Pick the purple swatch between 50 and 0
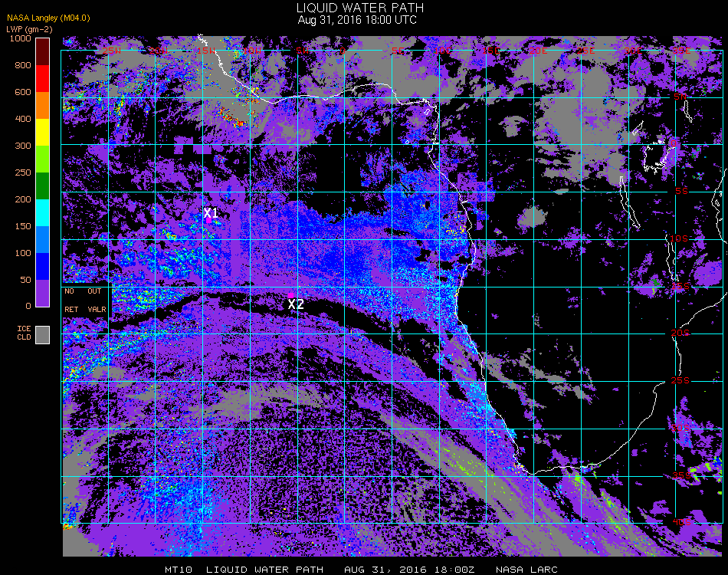The image size is (728, 575). click(43, 293)
